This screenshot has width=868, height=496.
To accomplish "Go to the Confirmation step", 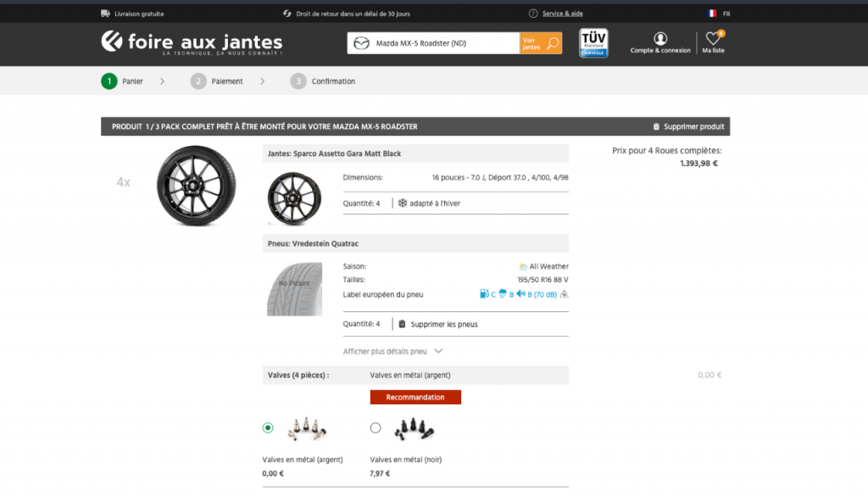I will point(333,81).
